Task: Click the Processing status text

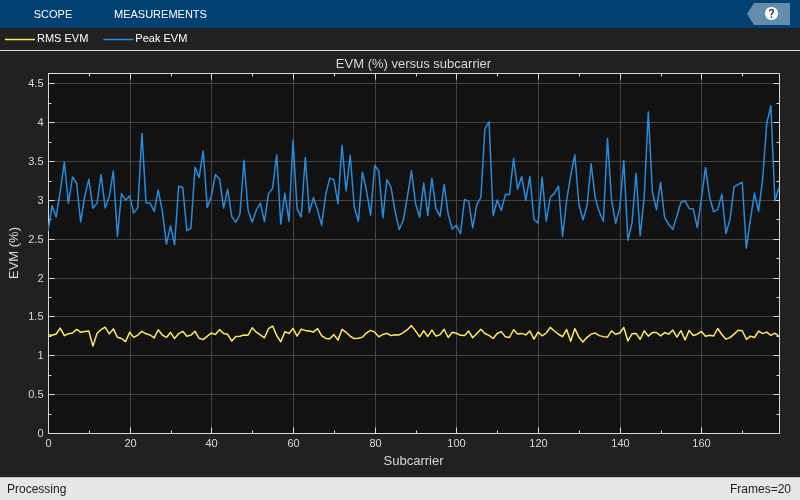Action: click(x=37, y=489)
